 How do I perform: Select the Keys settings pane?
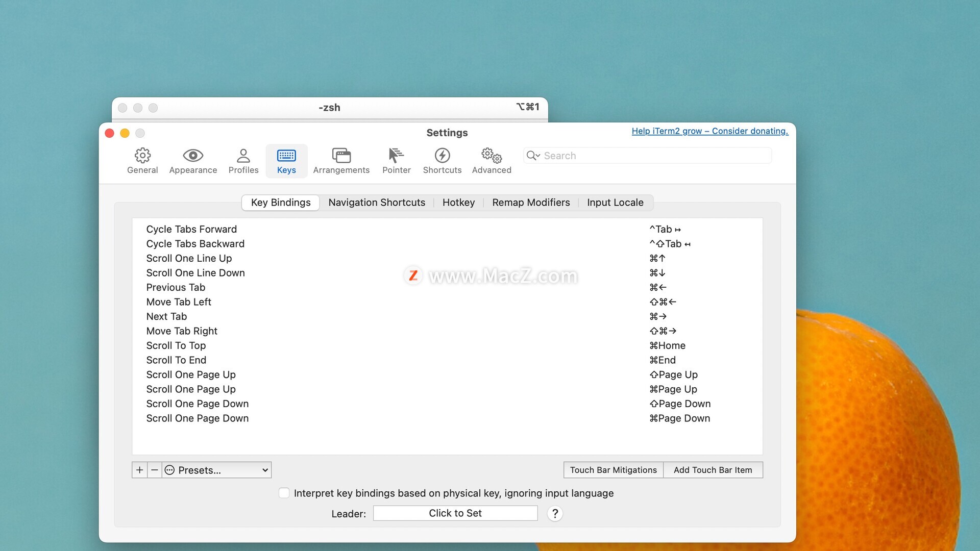point(286,161)
